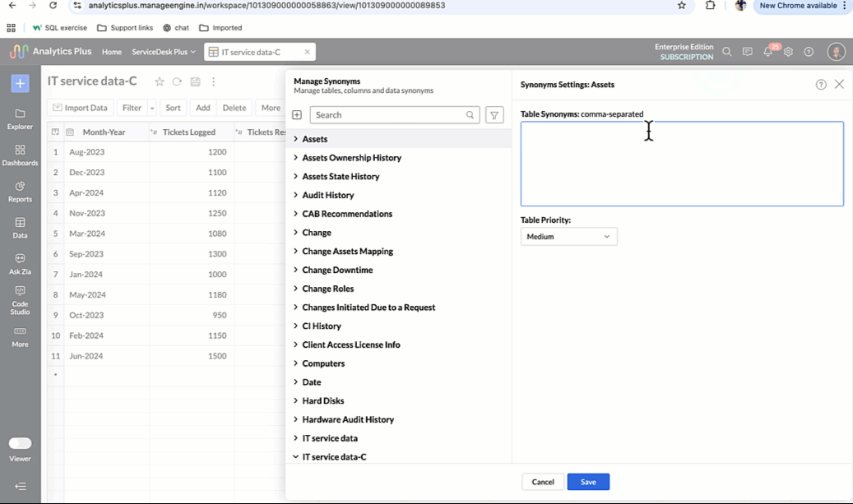853x504 pixels.
Task: Go to Dashboards in the sidebar
Action: [x=20, y=155]
